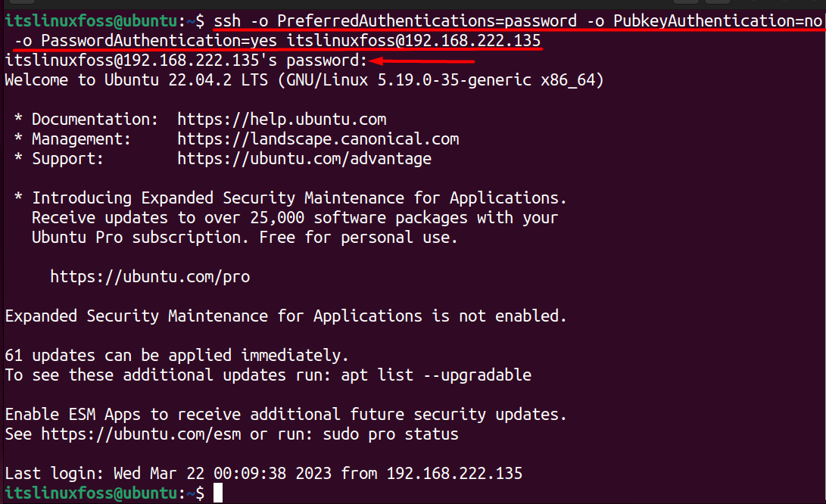This screenshot has width=826, height=504.
Task: Click the apt list --upgradable command text
Action: pos(436,375)
